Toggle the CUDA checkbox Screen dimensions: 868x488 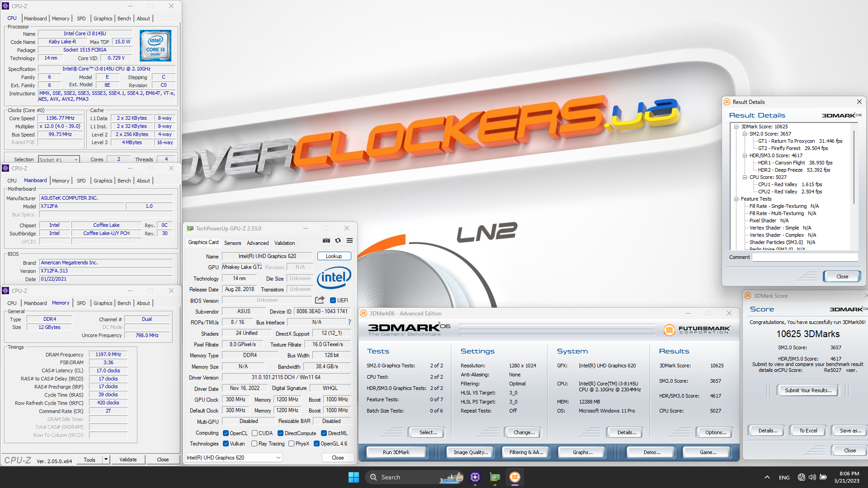[255, 433]
